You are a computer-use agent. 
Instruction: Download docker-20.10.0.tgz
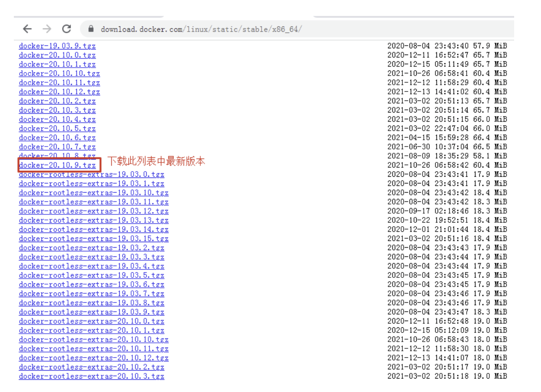tap(57, 55)
